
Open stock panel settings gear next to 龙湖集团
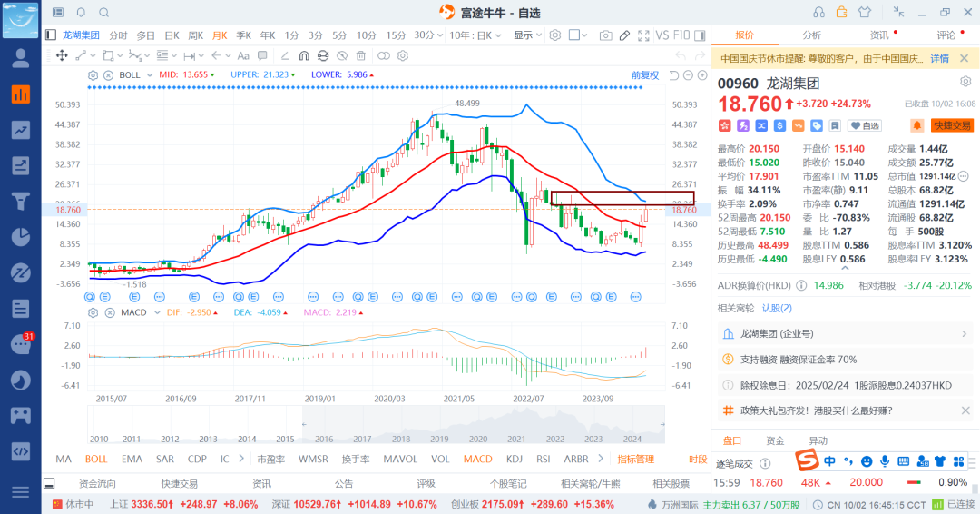tap(965, 82)
